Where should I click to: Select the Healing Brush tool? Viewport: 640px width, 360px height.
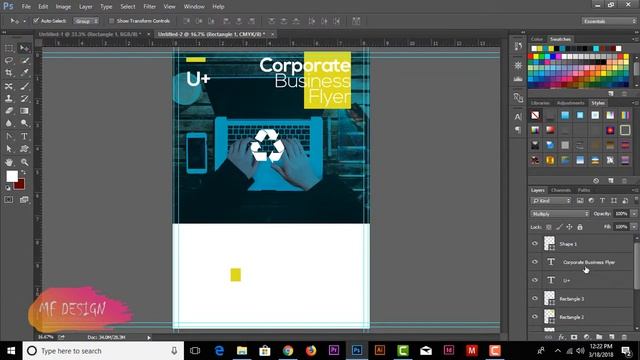9,86
